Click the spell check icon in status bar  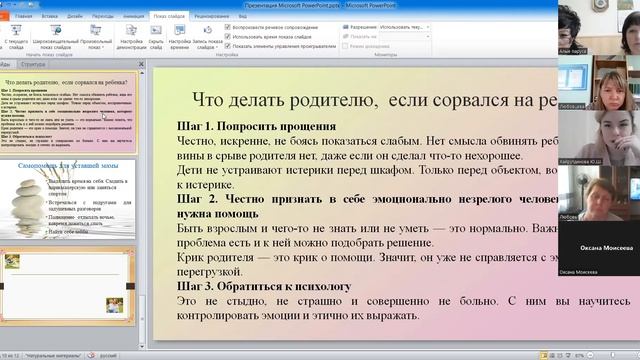[x=91, y=356]
